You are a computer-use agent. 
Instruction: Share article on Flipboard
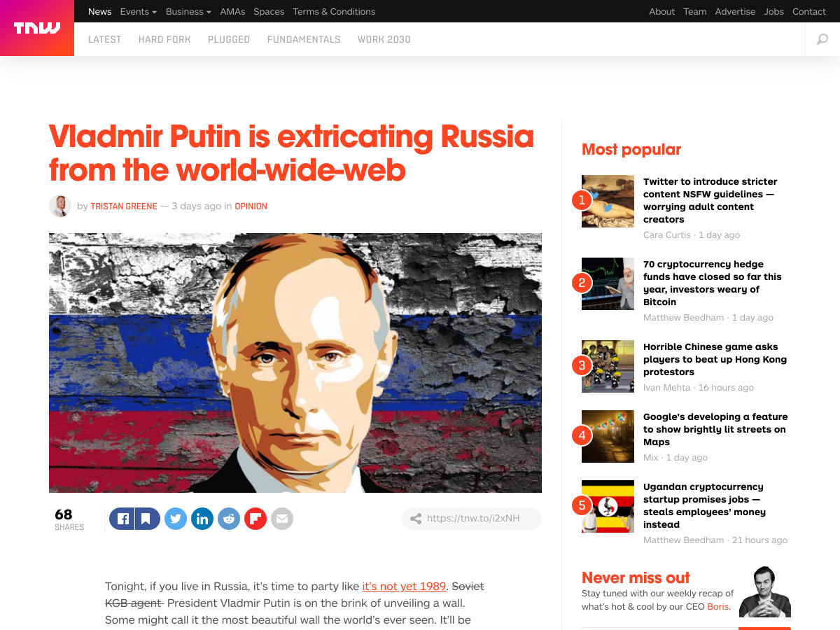click(255, 519)
